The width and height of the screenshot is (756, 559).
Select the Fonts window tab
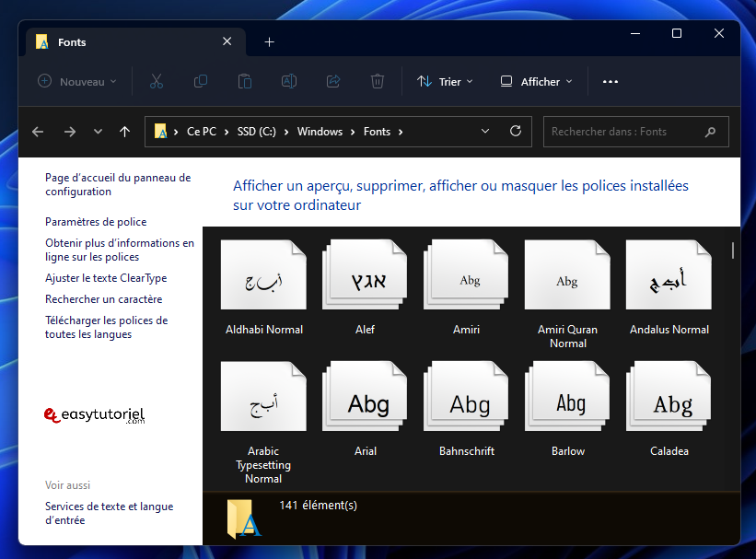pos(135,42)
